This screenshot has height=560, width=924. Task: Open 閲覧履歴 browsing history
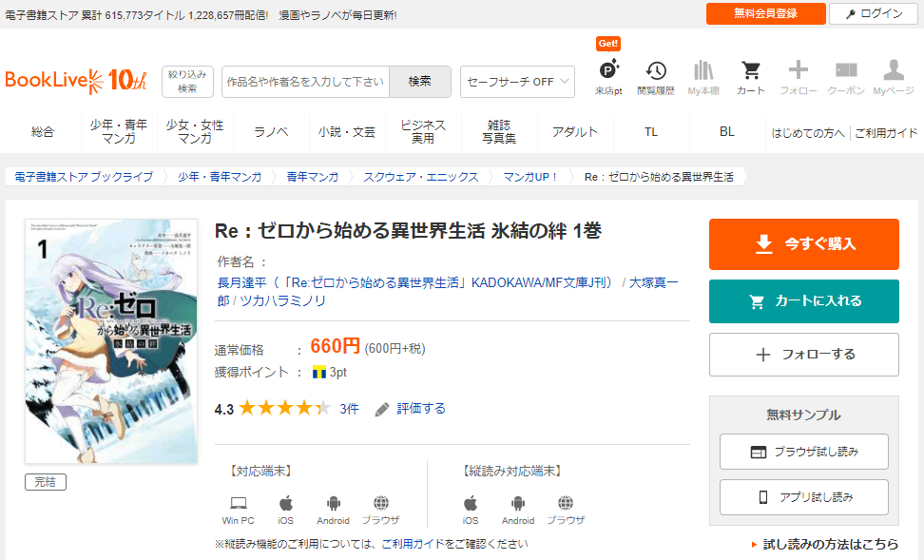[656, 77]
